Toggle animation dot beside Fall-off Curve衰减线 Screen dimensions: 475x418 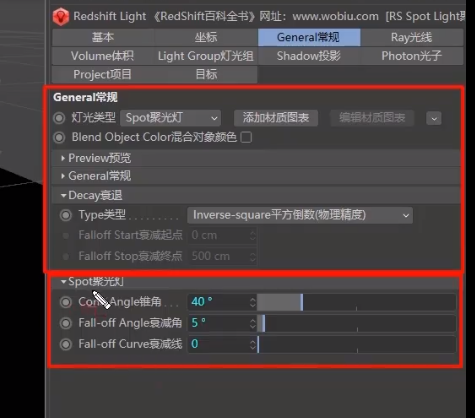click(x=66, y=344)
